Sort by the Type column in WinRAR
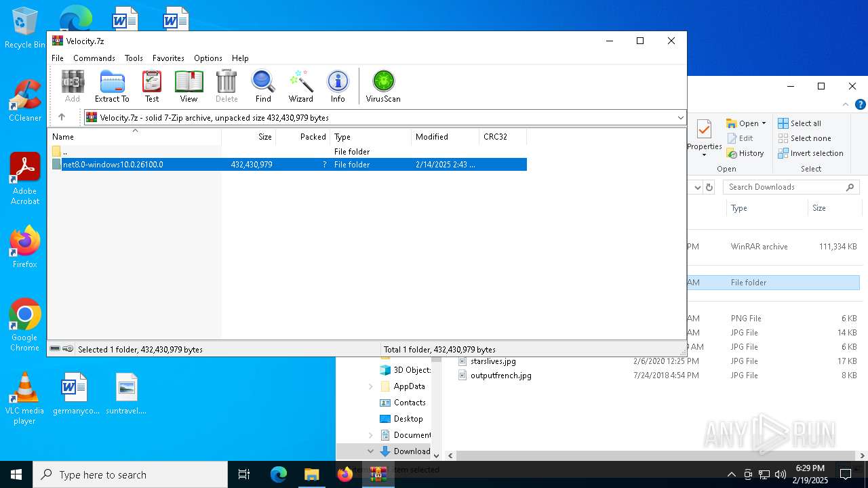 click(x=371, y=137)
